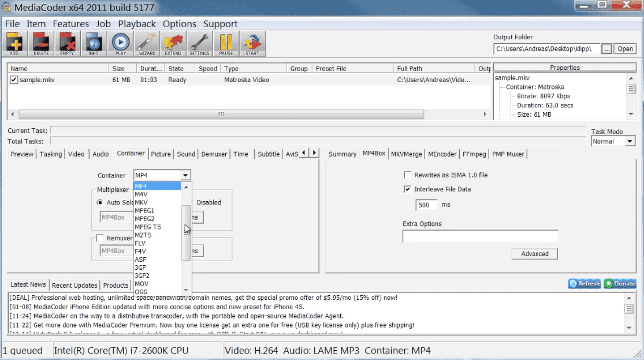Click the EMPTY list toolbar icon
Screen dimensions: 644x360
pos(68,43)
